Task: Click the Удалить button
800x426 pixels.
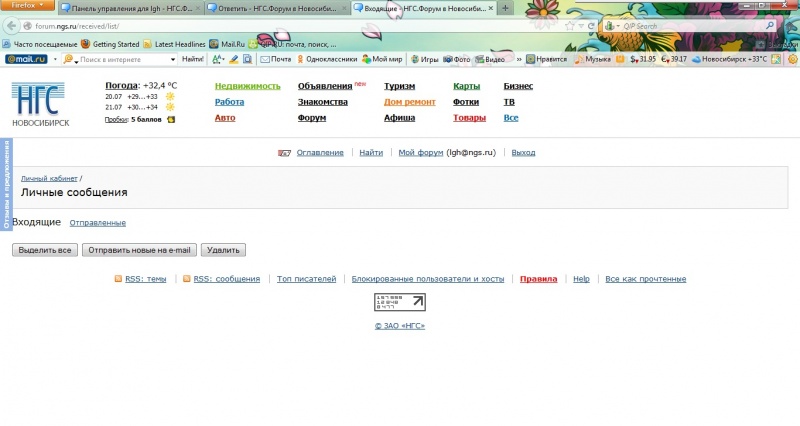Action: tap(223, 250)
